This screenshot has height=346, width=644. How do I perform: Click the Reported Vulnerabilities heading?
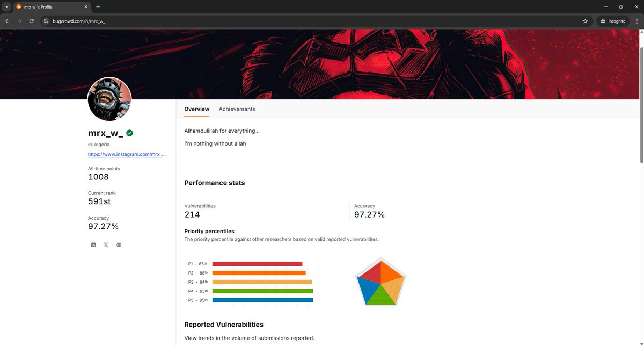[x=224, y=325]
